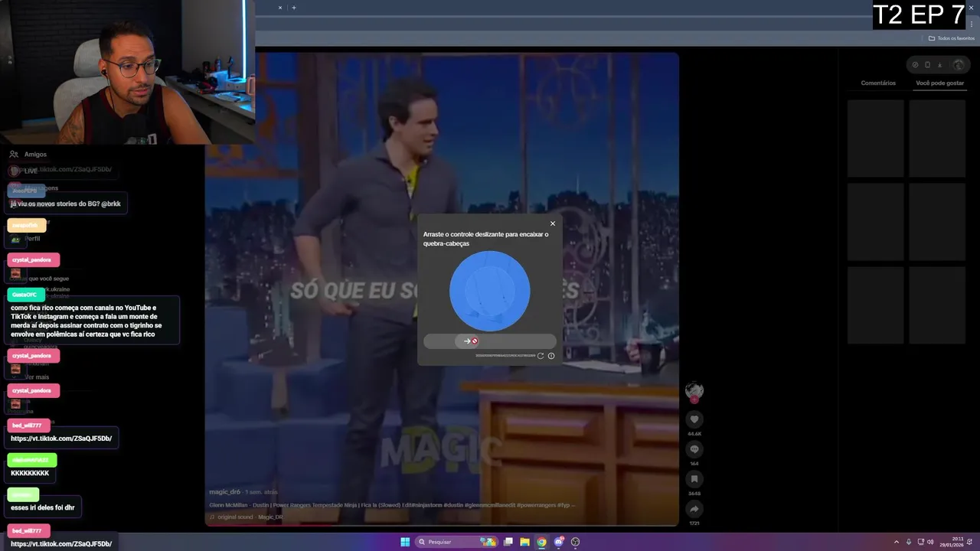Image resolution: width=980 pixels, height=551 pixels.
Task: Open a new browser tab
Action: tap(294, 8)
